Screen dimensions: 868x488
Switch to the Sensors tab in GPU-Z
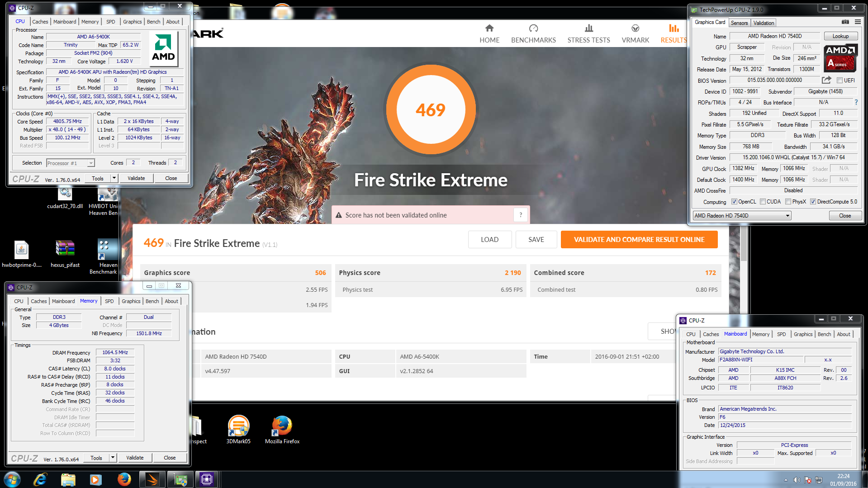tap(739, 23)
